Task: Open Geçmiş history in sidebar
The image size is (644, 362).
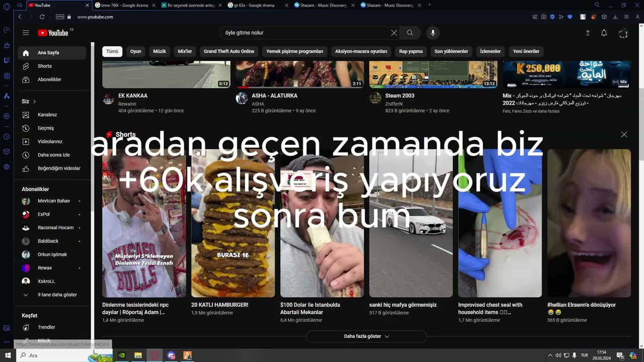Action: 52,128
